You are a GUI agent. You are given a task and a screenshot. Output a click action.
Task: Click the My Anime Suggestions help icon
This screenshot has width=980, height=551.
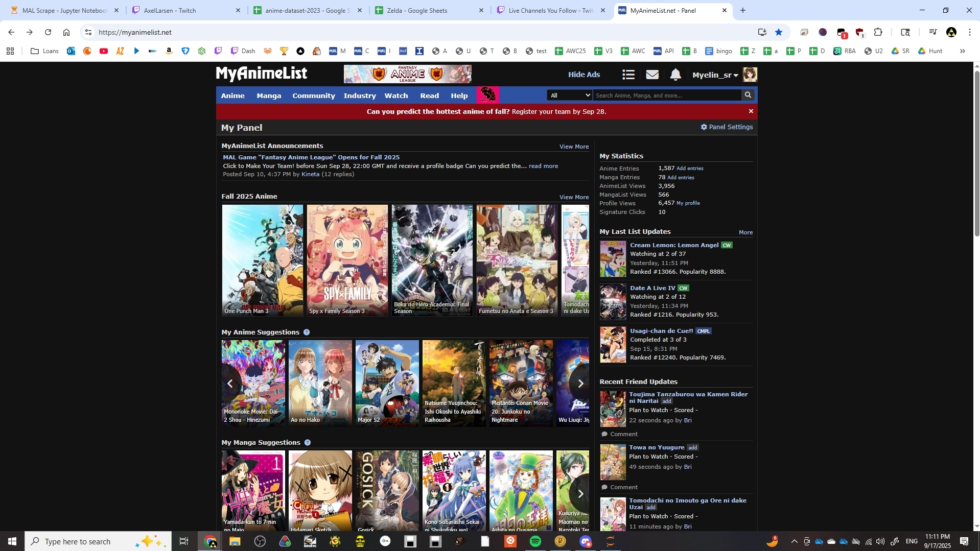(307, 332)
